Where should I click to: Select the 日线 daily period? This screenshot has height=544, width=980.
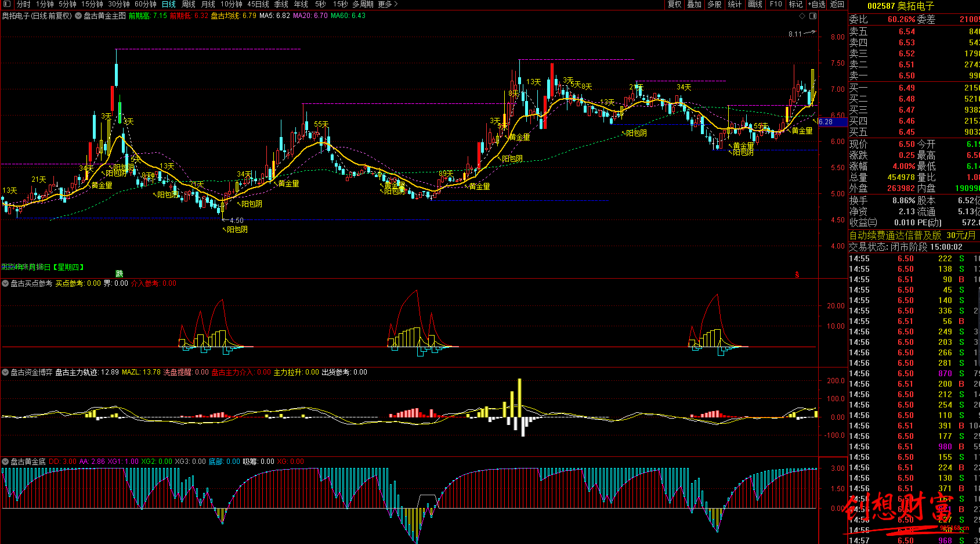169,4
